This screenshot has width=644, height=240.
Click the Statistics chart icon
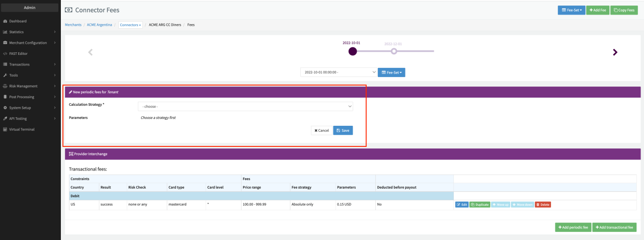pyautogui.click(x=5, y=32)
